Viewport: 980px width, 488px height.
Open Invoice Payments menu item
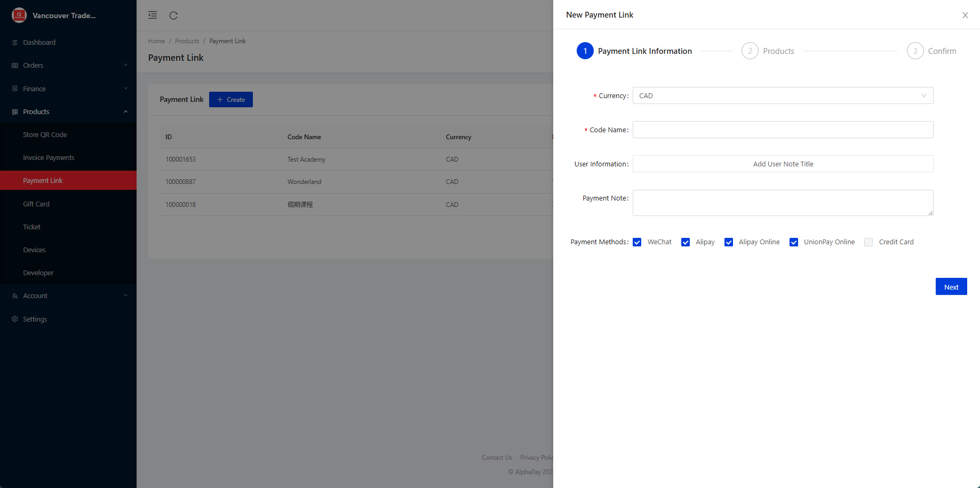49,158
